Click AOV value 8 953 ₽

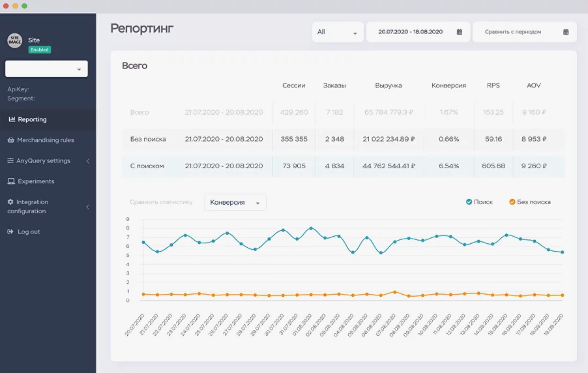pyautogui.click(x=534, y=139)
